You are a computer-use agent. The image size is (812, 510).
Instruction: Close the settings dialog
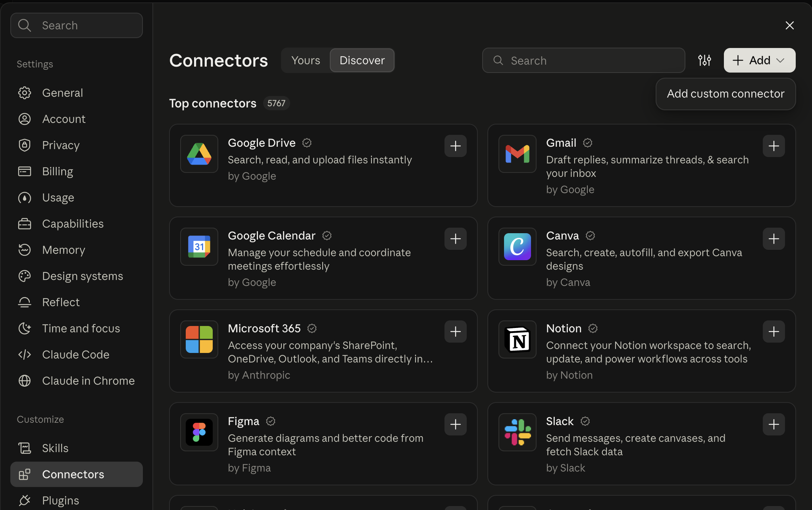(789, 25)
